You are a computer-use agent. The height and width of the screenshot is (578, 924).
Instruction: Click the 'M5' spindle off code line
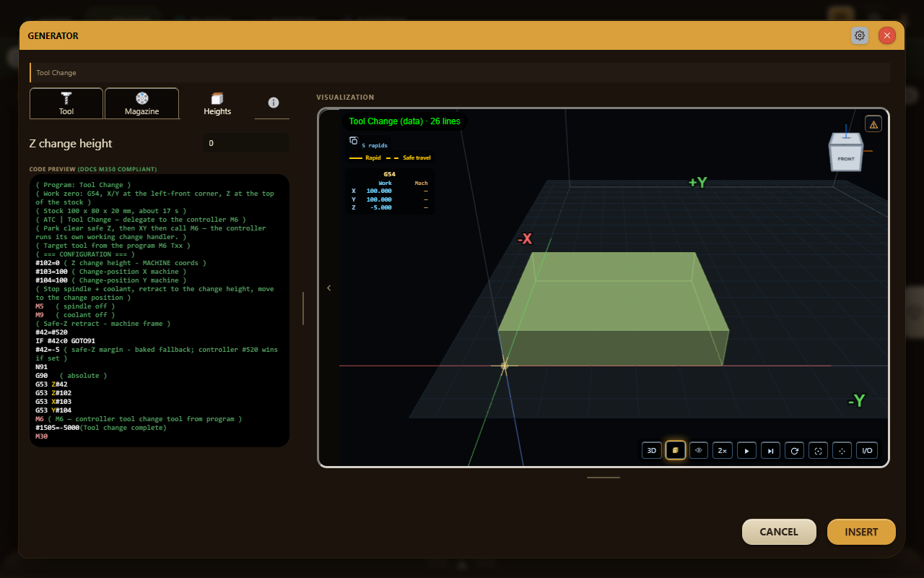pos(75,306)
